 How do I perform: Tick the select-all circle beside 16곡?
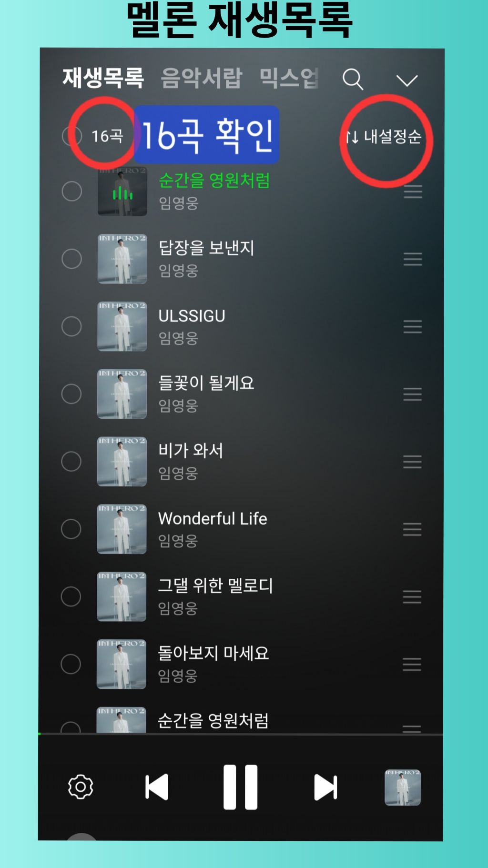click(x=72, y=136)
